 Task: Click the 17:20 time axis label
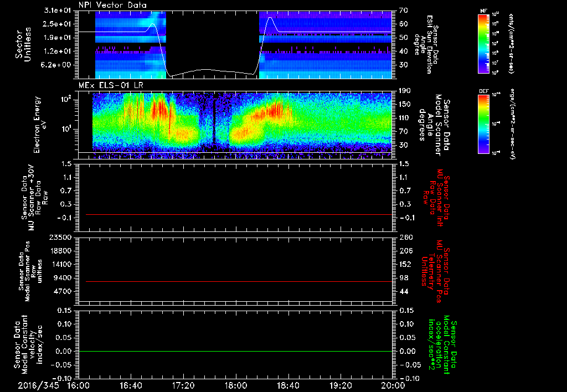pyautogui.click(x=183, y=385)
